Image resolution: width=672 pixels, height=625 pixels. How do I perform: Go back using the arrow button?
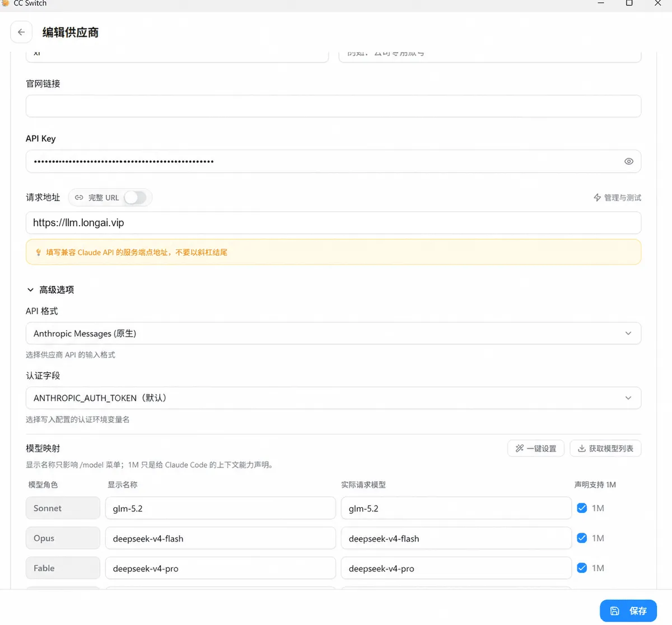[x=21, y=32]
